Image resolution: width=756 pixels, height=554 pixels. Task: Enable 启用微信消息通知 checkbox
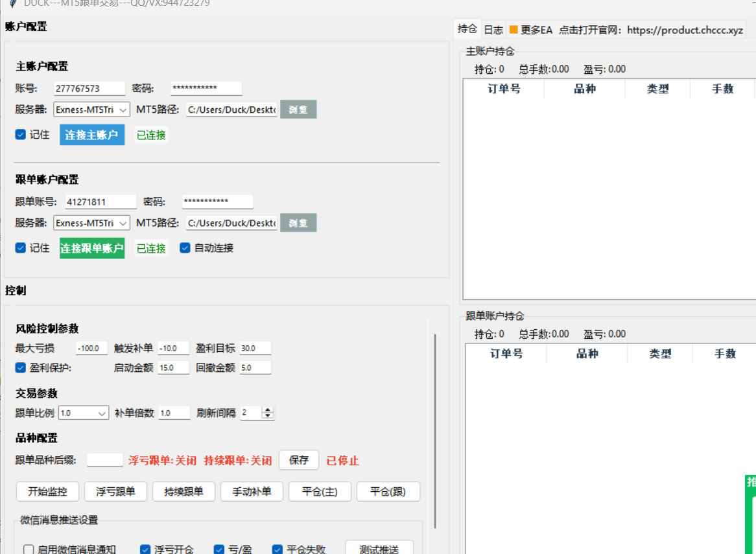coord(29,549)
